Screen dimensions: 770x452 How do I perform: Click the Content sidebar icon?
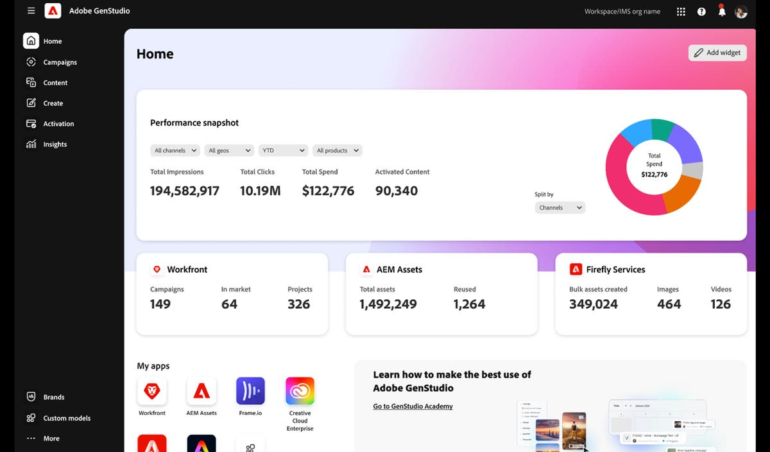31,83
